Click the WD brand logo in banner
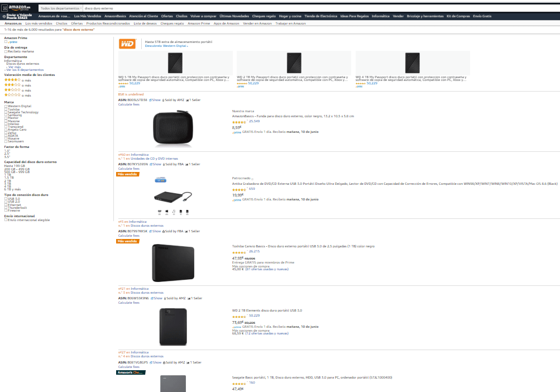Image resolution: width=560 pixels, height=392 pixels. [127, 44]
